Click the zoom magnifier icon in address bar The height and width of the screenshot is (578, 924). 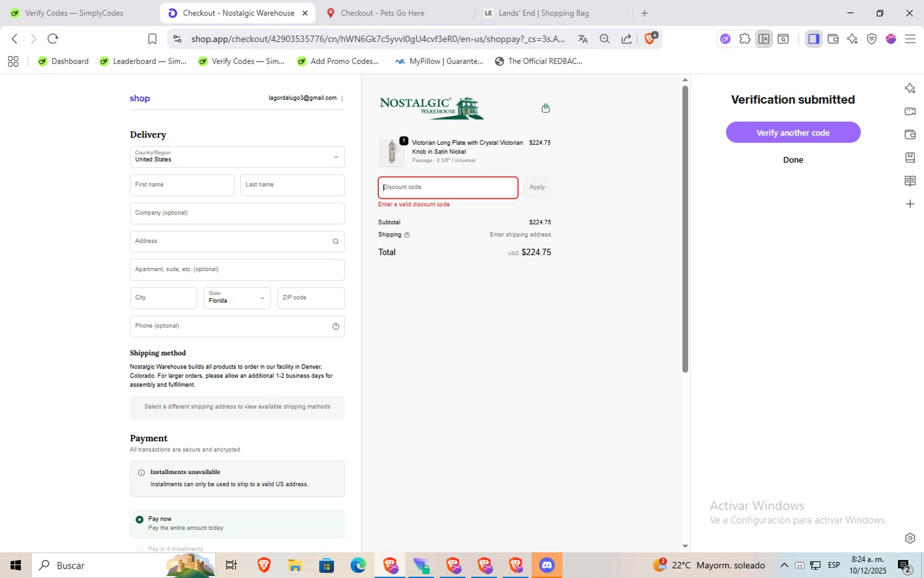(x=605, y=39)
